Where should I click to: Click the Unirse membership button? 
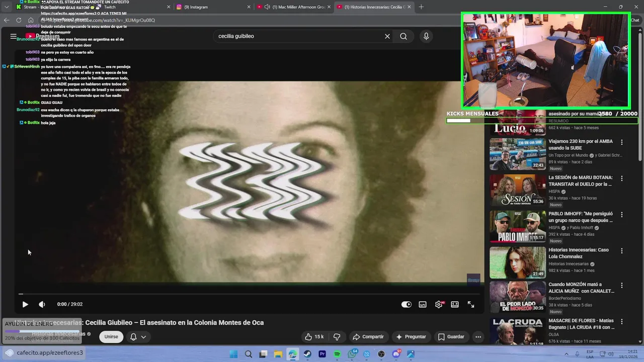(111, 337)
